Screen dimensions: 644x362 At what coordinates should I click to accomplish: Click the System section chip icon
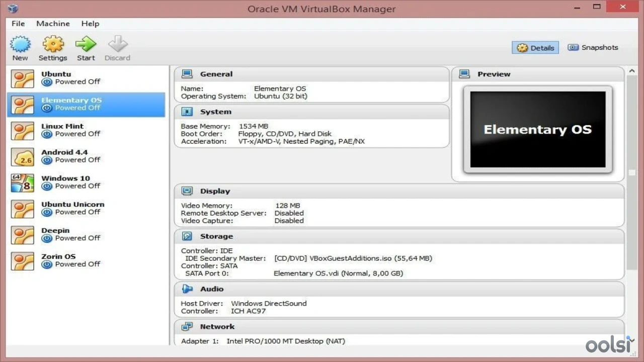tap(187, 112)
